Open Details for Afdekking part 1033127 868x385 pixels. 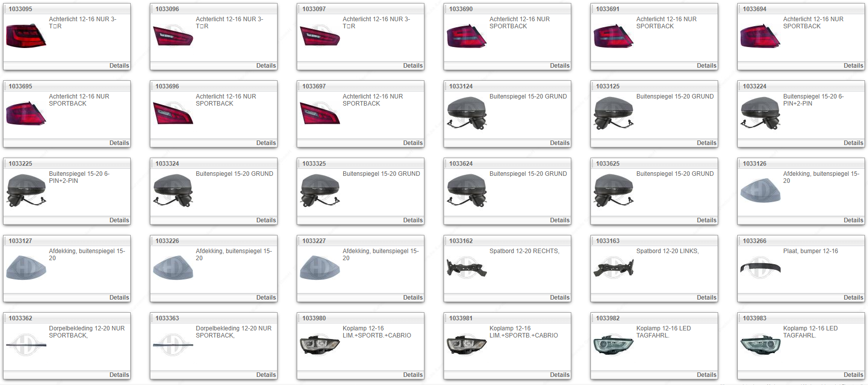119,298
